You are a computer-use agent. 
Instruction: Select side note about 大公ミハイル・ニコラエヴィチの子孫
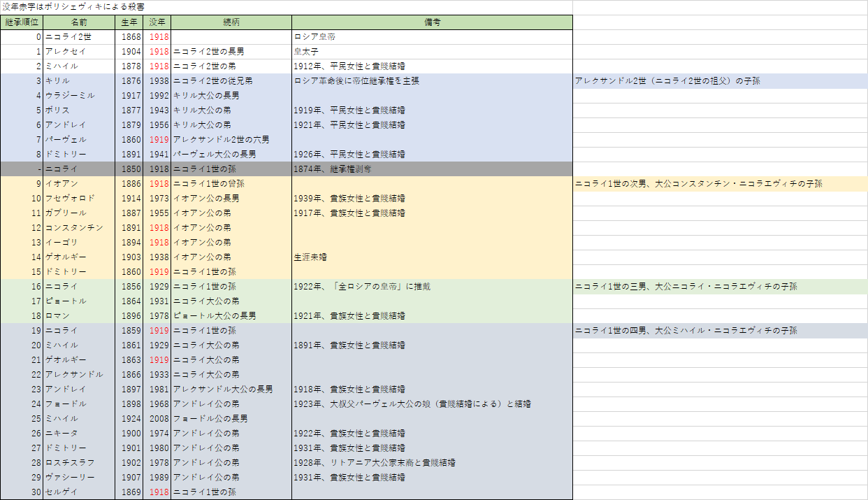pyautogui.click(x=721, y=331)
